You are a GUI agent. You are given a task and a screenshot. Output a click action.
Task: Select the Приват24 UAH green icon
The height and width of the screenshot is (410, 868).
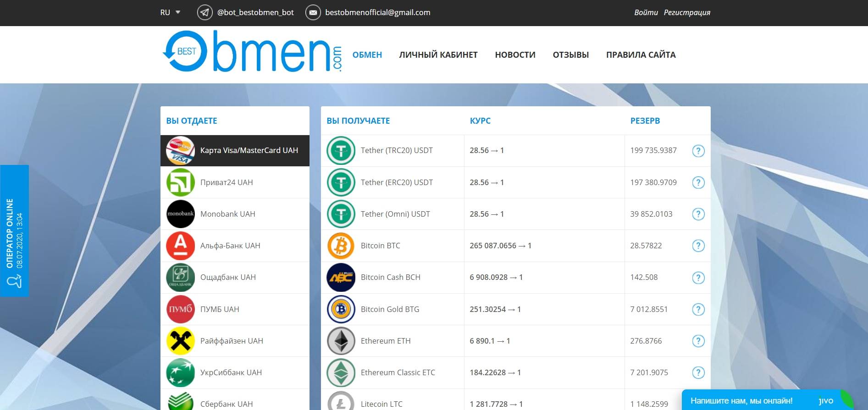pos(180,182)
